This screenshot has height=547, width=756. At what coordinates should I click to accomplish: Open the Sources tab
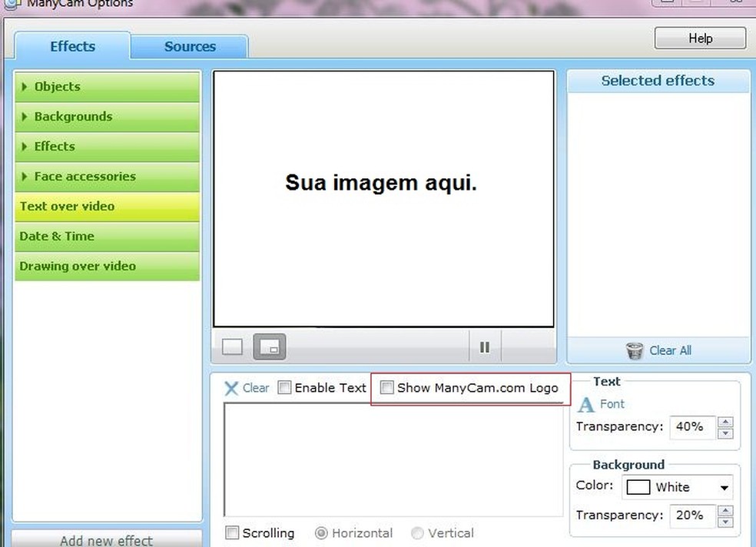pyautogui.click(x=190, y=47)
